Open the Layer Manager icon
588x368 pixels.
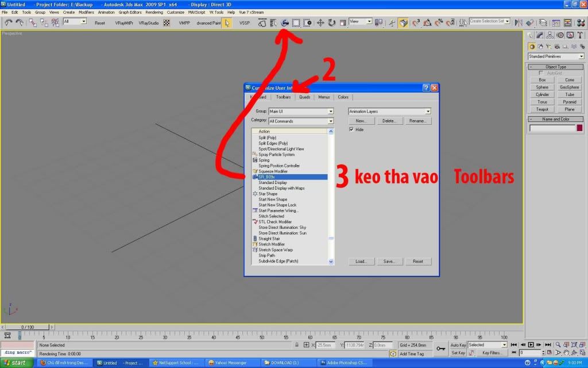click(543, 23)
